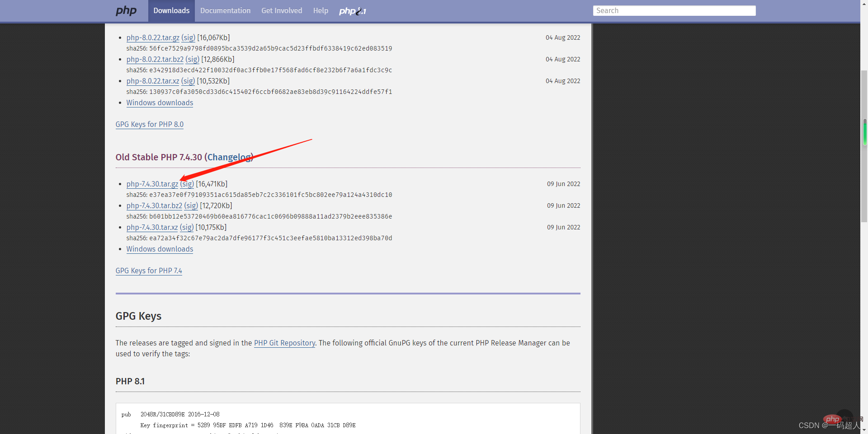Open the PHP 7.4.30 Changelog link
The image size is (868, 434).
click(x=229, y=157)
